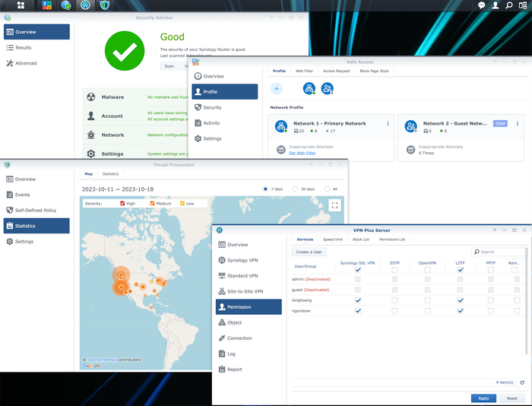Switch to the Speed limit tab

333,239
